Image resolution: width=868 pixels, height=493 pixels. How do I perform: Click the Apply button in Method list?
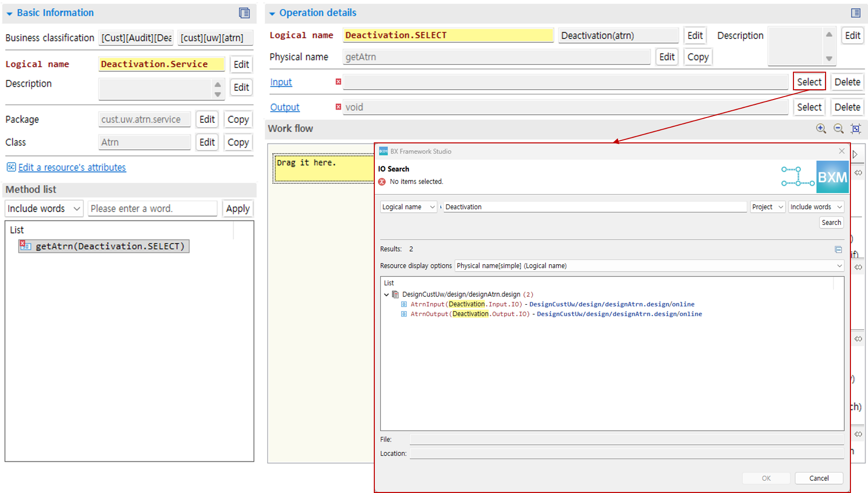pos(237,208)
